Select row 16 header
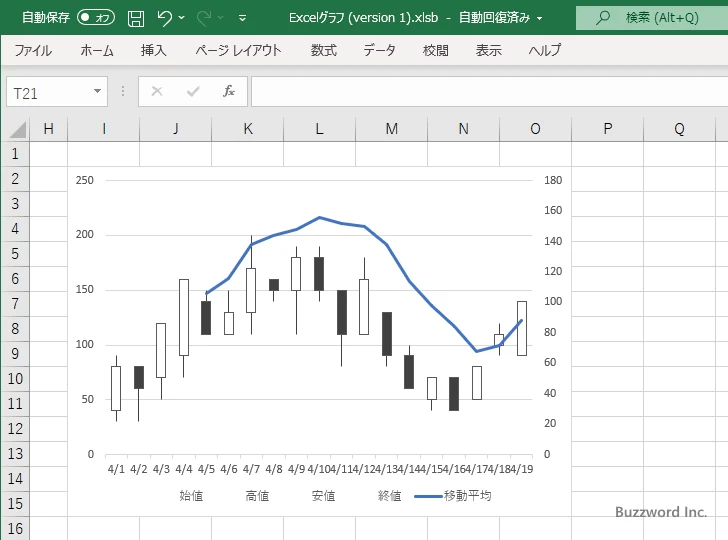 tap(15, 529)
